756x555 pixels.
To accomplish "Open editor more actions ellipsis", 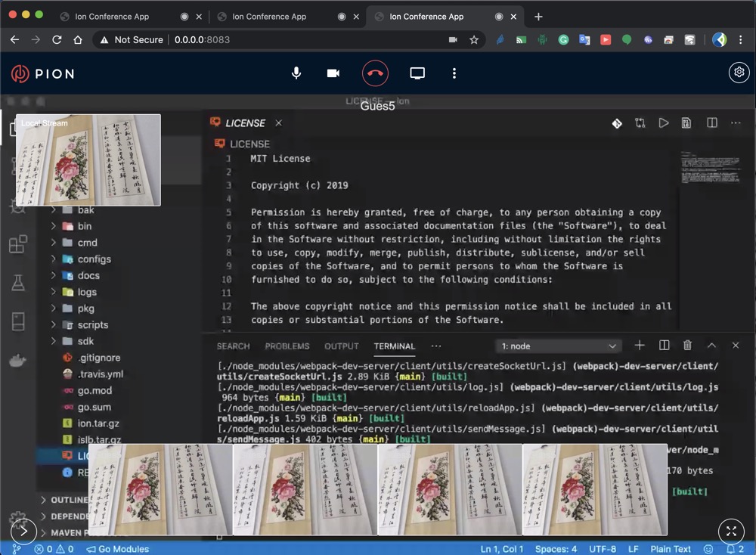I will pos(736,123).
